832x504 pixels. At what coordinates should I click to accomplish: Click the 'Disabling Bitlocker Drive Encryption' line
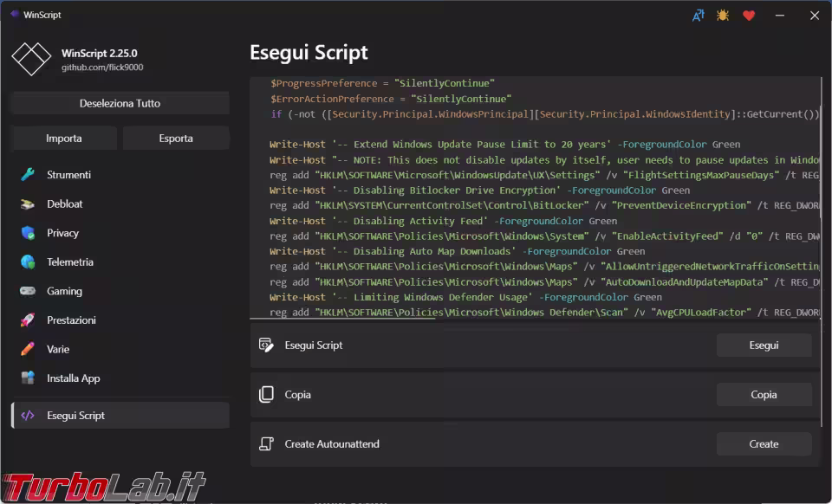click(x=479, y=191)
